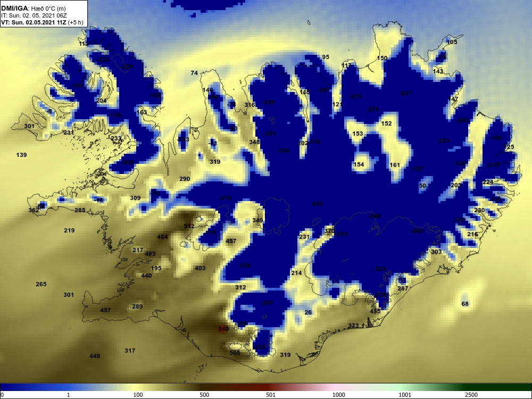Select the 265 value over the sea
The width and height of the screenshot is (532, 399).
[x=41, y=284]
